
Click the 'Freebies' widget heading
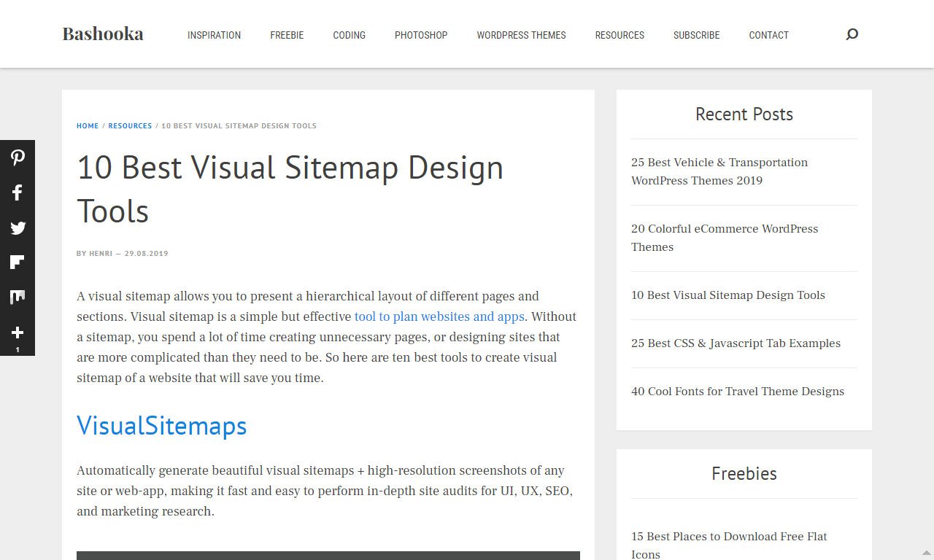[744, 473]
